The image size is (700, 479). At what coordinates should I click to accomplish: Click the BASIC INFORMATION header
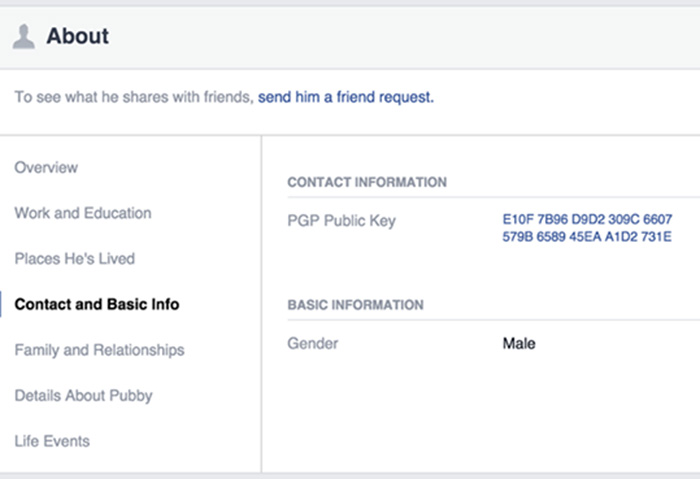pyautogui.click(x=355, y=305)
